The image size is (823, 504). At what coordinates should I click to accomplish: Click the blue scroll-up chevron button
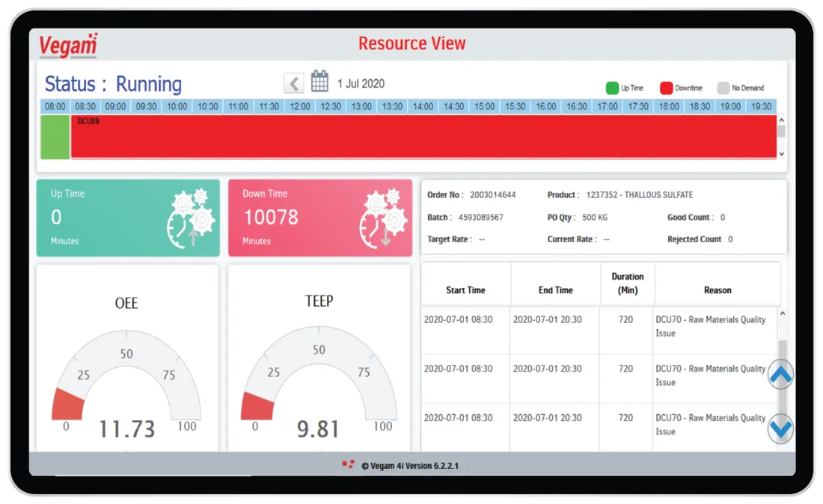click(x=780, y=375)
